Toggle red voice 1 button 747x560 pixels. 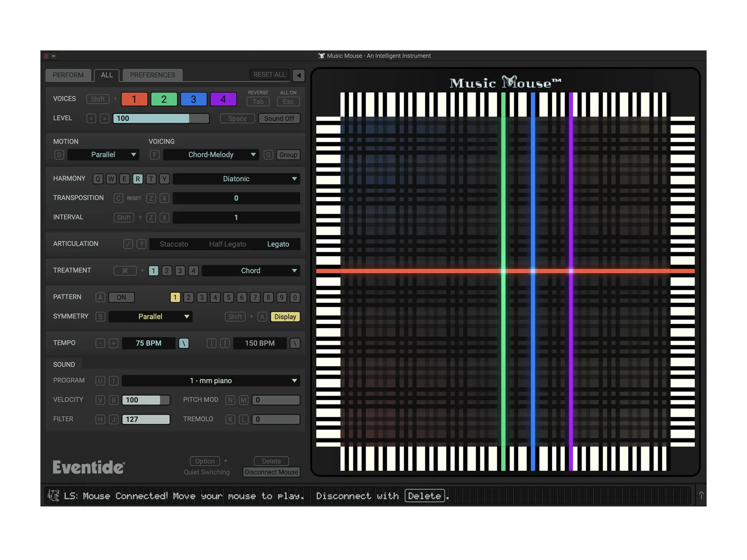[134, 99]
